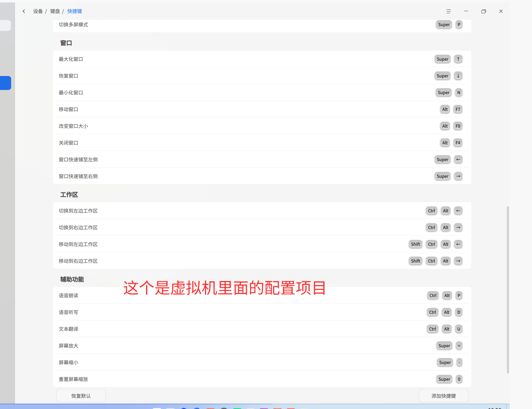This screenshot has width=532, height=409.
Task: Select the 切换到左边工作区 row
Action: coord(262,211)
